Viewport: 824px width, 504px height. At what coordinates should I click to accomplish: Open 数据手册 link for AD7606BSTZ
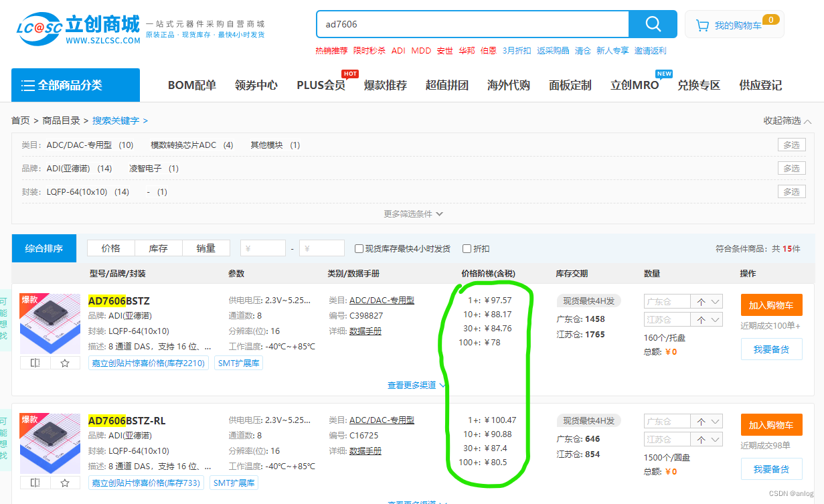tap(365, 331)
